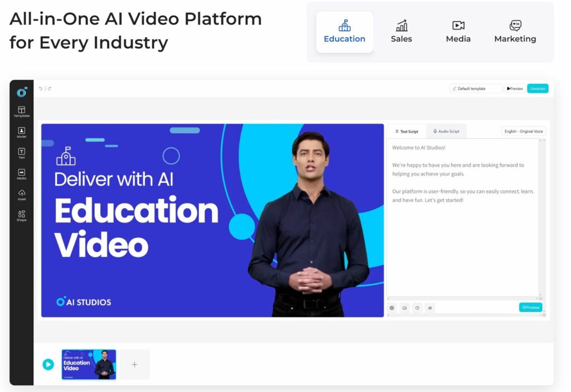Switch to the Audio Script tab
Viewport: 571px width, 392px height.
[x=447, y=132]
